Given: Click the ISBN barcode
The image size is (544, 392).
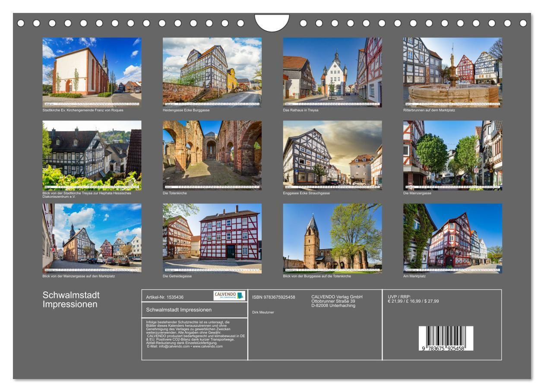Looking at the screenshot, I should tap(446, 338).
